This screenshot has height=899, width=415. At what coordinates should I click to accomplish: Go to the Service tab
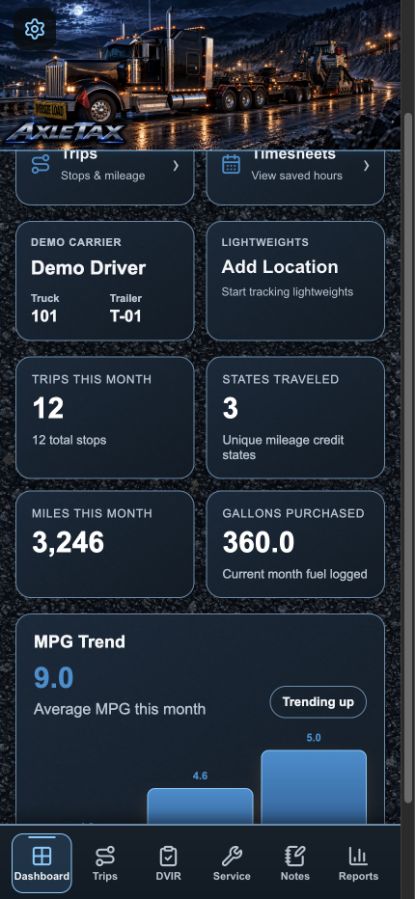[x=232, y=863]
